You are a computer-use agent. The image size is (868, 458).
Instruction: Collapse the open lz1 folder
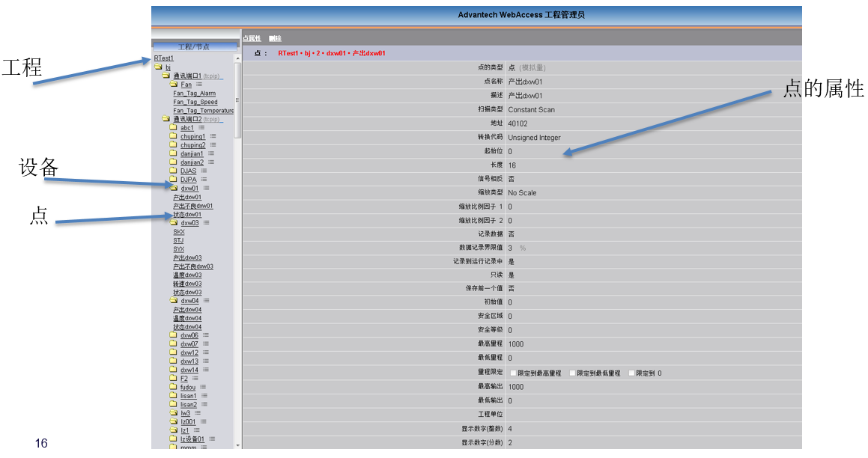pyautogui.click(x=173, y=430)
